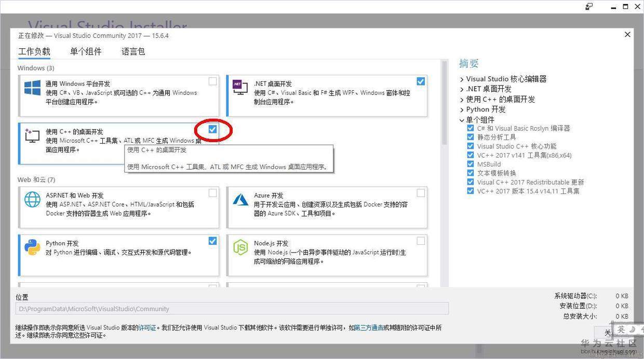Image resolution: width=644 pixels, height=359 pixels.
Task: Switch to the 语言包 tab
Action: click(x=133, y=51)
